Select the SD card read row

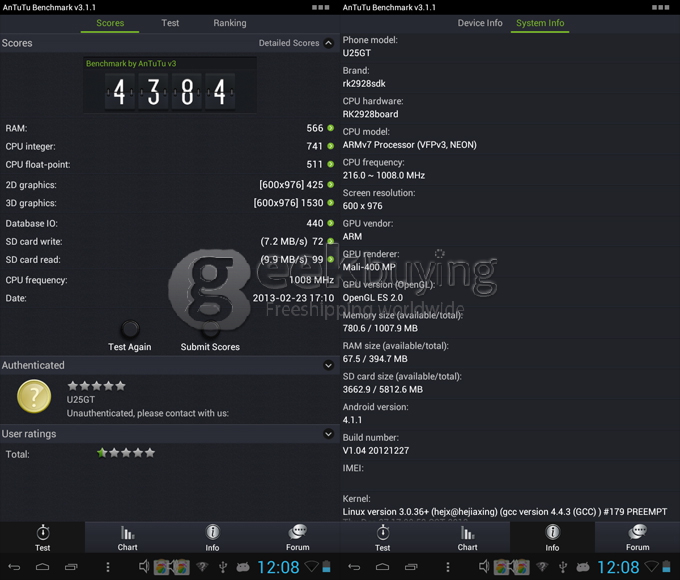pos(170,259)
